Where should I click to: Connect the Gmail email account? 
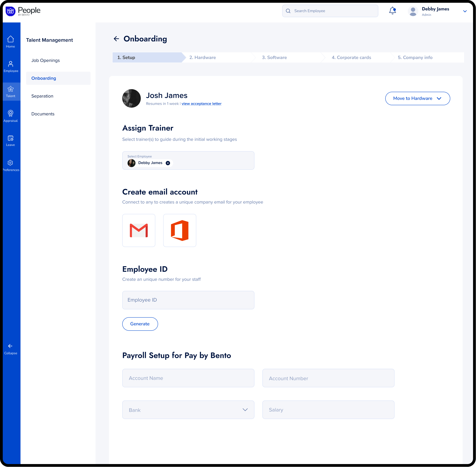click(x=139, y=230)
